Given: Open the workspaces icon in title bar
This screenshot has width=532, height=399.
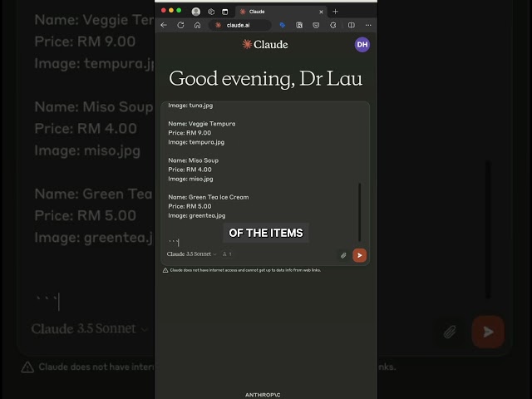Looking at the screenshot, I should 211,12.
